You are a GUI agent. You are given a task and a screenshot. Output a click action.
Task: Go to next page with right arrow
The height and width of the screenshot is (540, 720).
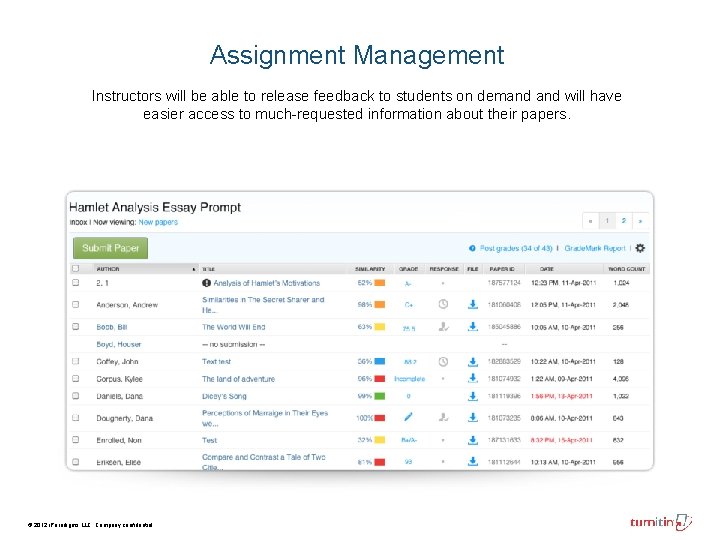[x=640, y=221]
